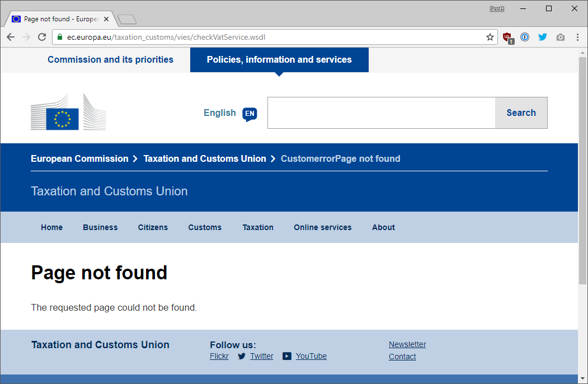Click the page vertical scrollbar
The image size is (588, 384).
(582, 168)
